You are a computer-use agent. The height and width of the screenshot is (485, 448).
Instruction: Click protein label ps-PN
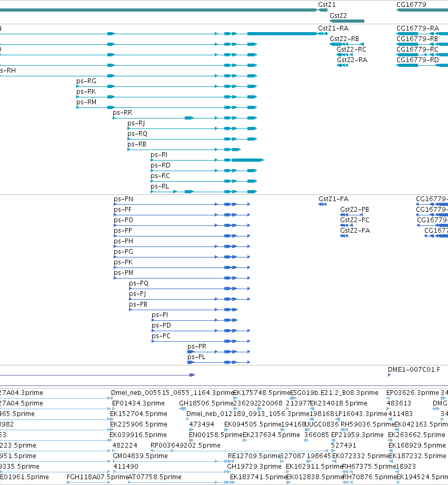pyautogui.click(x=123, y=199)
